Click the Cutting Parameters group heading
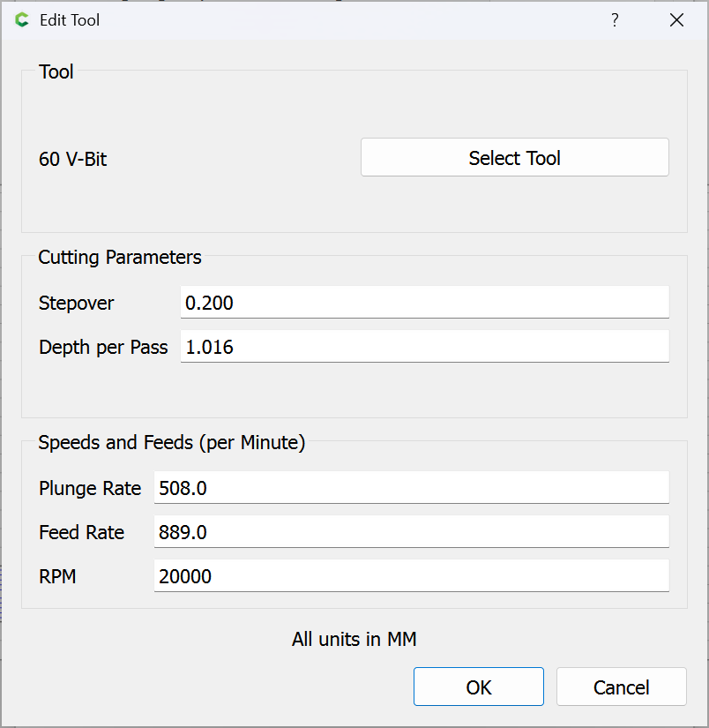Viewport: 709px width, 728px height. coord(120,258)
